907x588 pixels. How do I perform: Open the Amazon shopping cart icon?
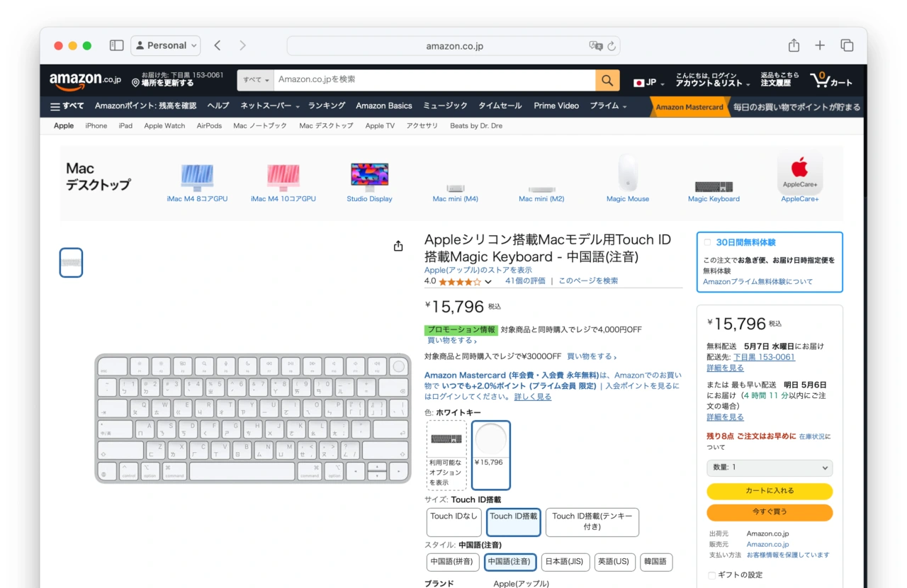click(x=831, y=80)
